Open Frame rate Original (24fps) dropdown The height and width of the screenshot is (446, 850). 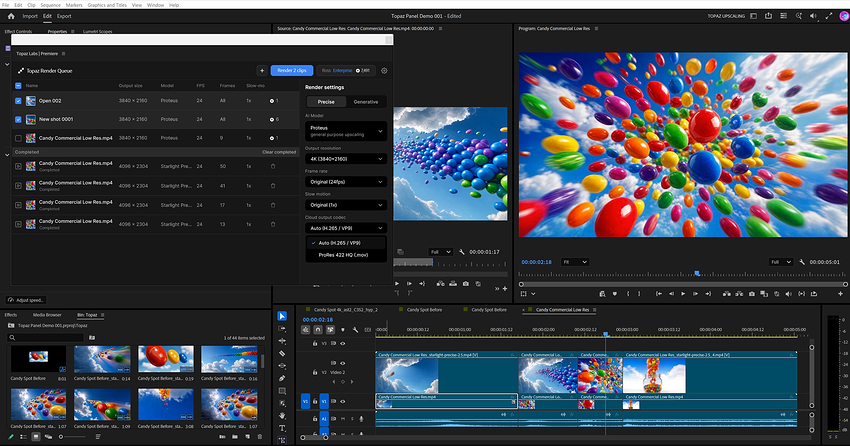(346, 182)
